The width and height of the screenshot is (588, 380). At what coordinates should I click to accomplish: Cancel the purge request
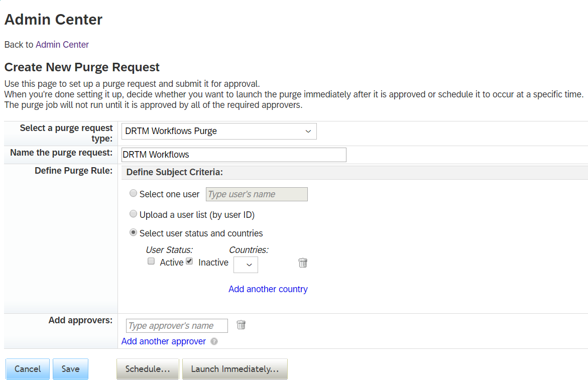[28, 369]
